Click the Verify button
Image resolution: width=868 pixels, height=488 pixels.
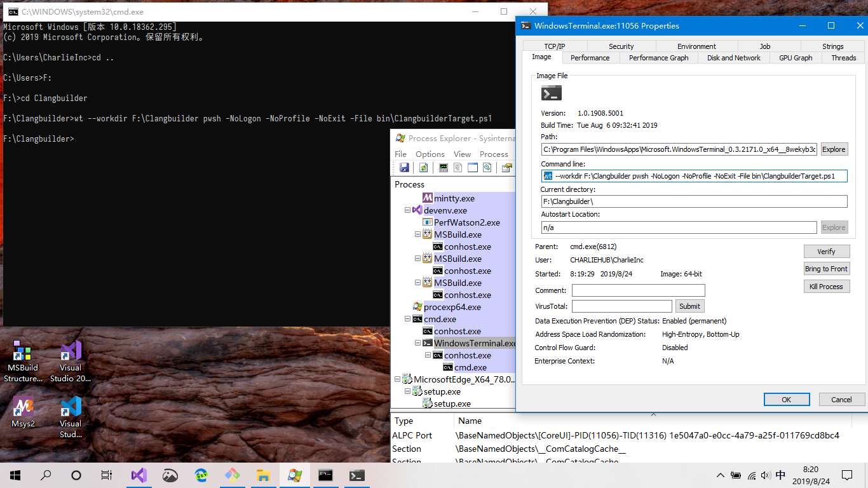click(x=826, y=252)
